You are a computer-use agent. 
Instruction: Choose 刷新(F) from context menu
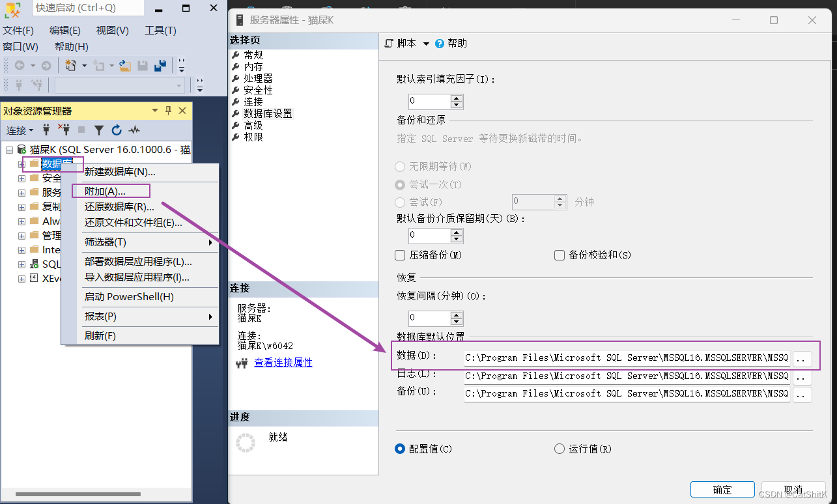tap(140, 336)
